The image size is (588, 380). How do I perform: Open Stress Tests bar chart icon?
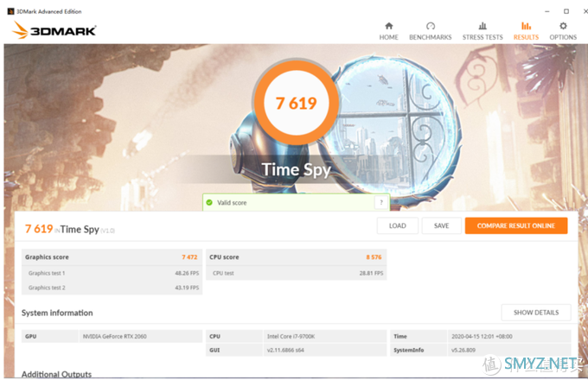483,26
